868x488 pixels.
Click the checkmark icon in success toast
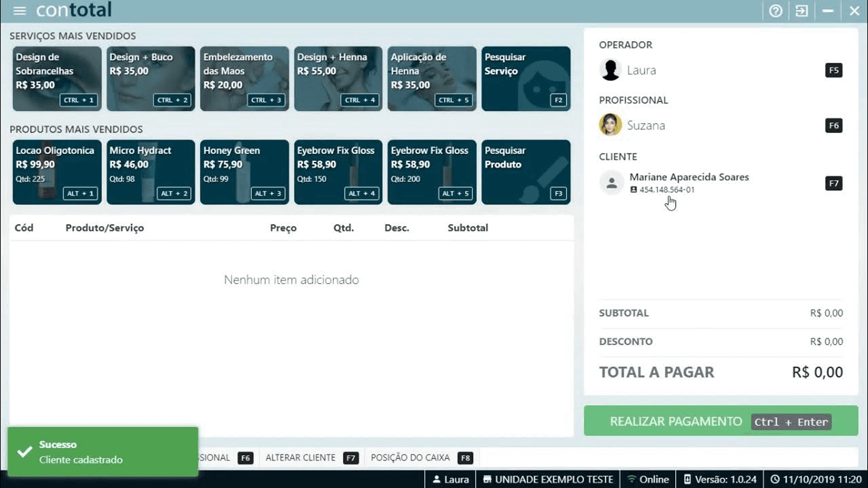tap(24, 451)
